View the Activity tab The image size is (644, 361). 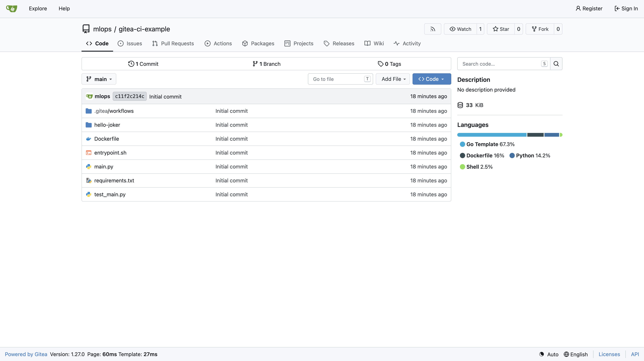click(407, 44)
